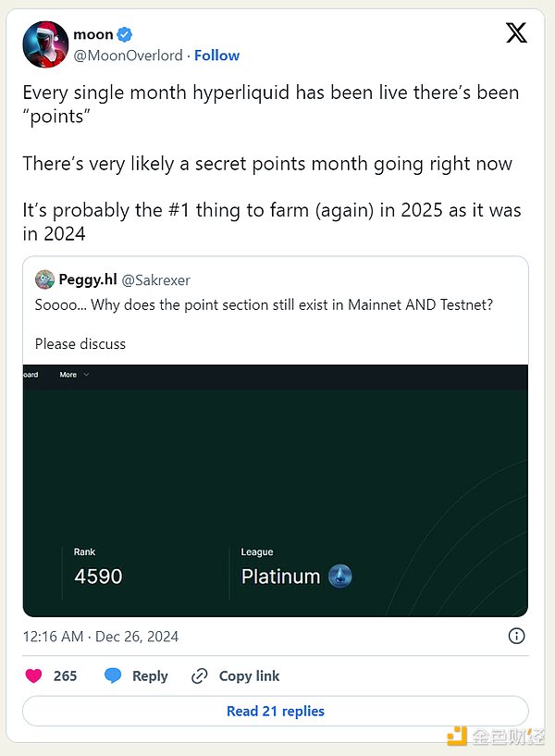555x756 pixels.
Task: Click the Rank 4590 value
Action: click(x=98, y=576)
